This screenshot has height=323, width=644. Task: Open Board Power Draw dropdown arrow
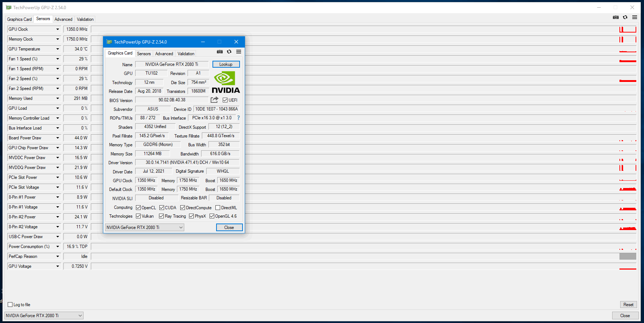(x=58, y=138)
